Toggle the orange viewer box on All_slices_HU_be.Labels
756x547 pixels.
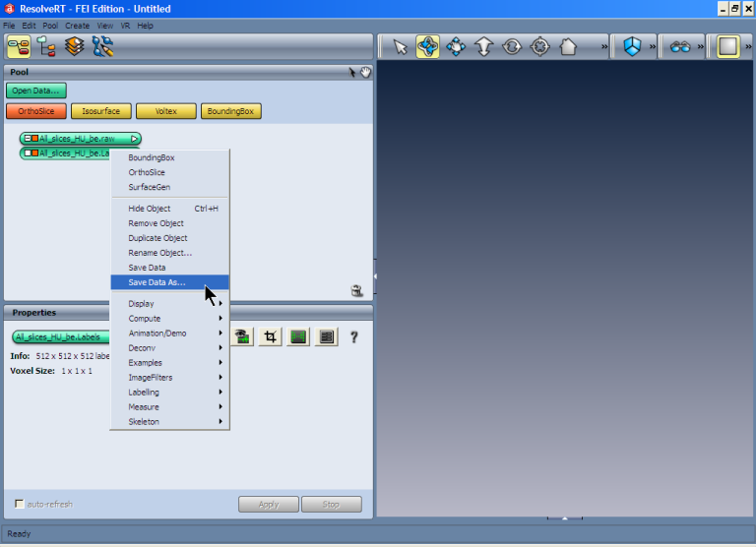[x=34, y=153]
